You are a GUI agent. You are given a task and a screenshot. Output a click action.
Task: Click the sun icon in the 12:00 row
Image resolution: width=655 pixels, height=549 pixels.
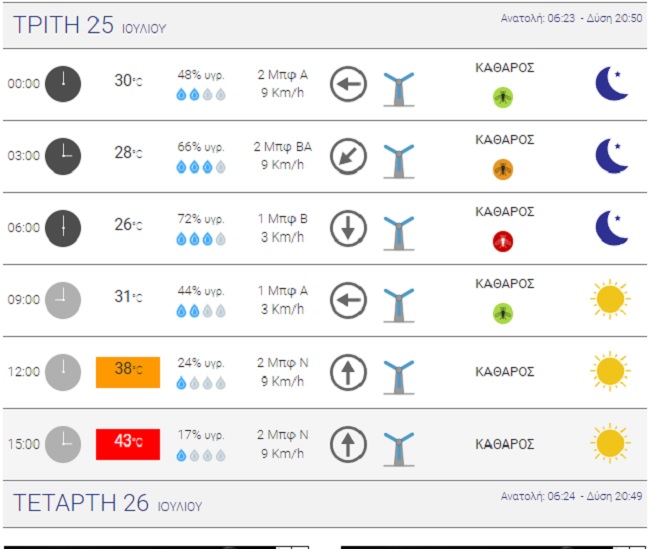coord(610,371)
